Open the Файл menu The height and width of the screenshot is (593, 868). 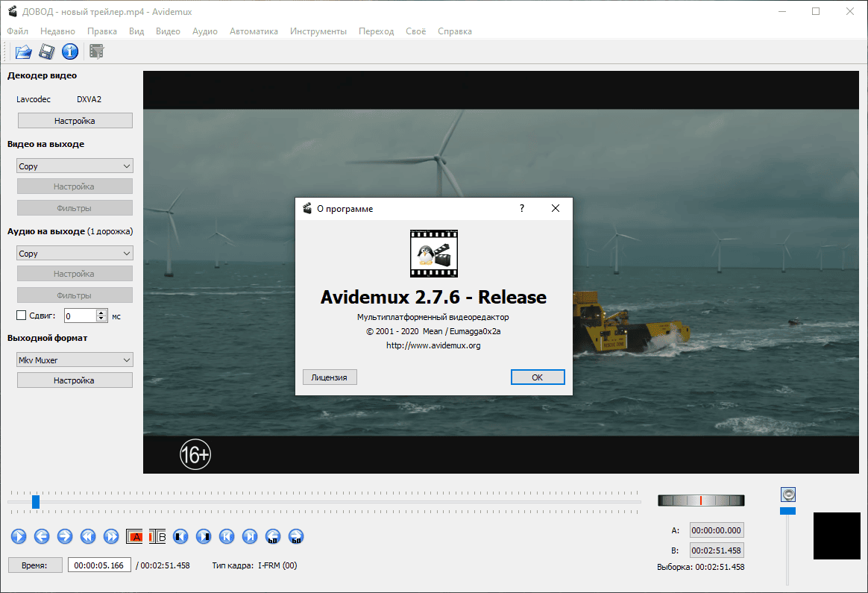[x=18, y=31]
